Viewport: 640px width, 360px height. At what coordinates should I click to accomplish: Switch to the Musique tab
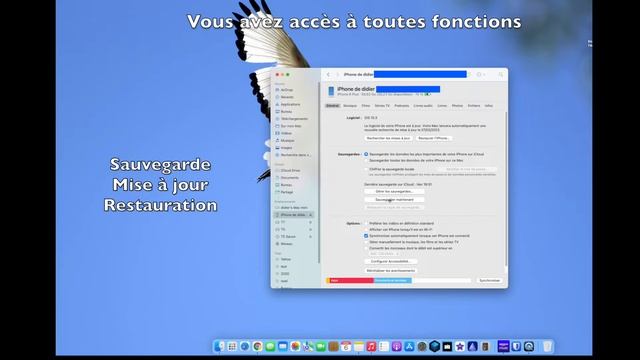(x=350, y=106)
